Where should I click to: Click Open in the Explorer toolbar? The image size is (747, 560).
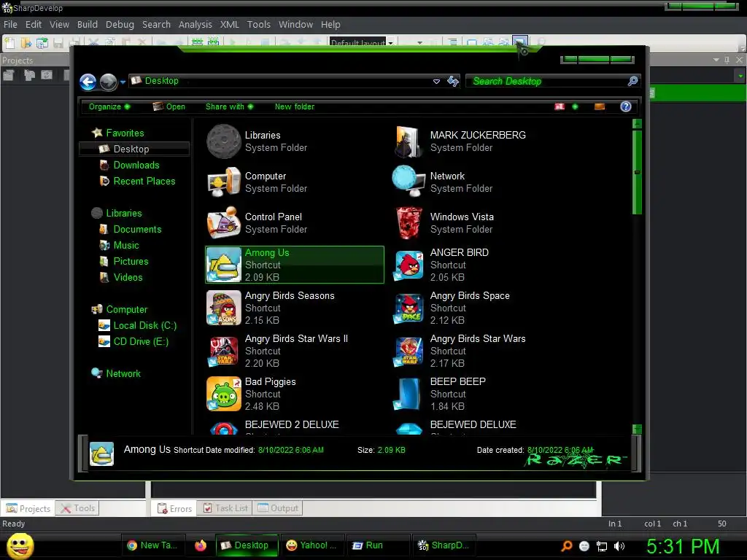click(x=169, y=106)
